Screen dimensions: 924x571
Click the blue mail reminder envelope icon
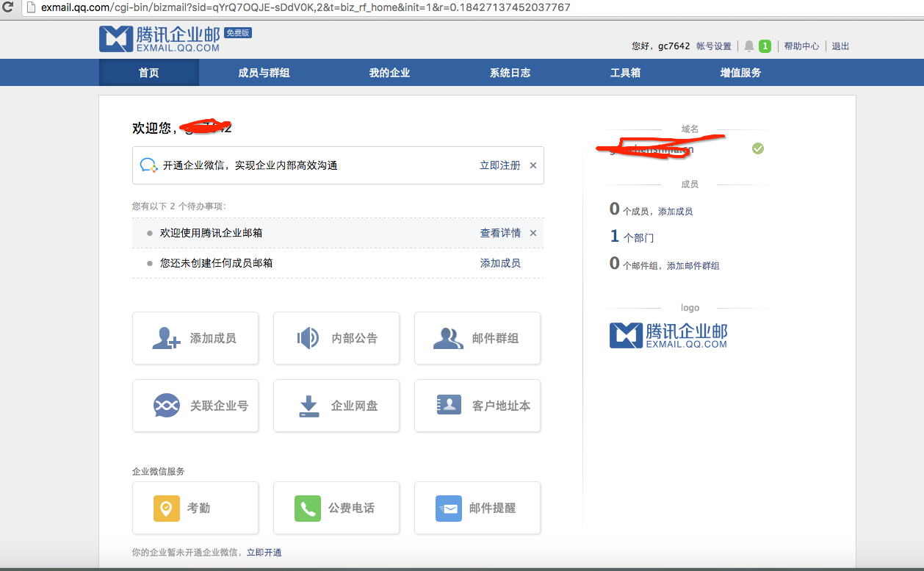(449, 508)
